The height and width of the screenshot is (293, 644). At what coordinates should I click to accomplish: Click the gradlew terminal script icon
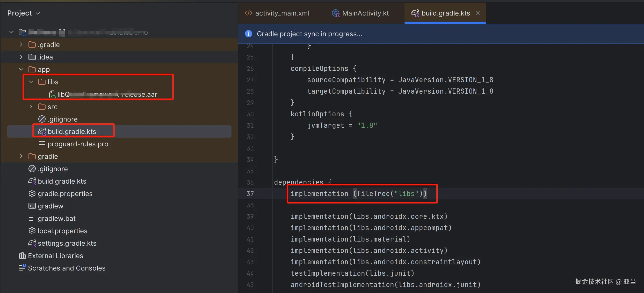[32, 206]
